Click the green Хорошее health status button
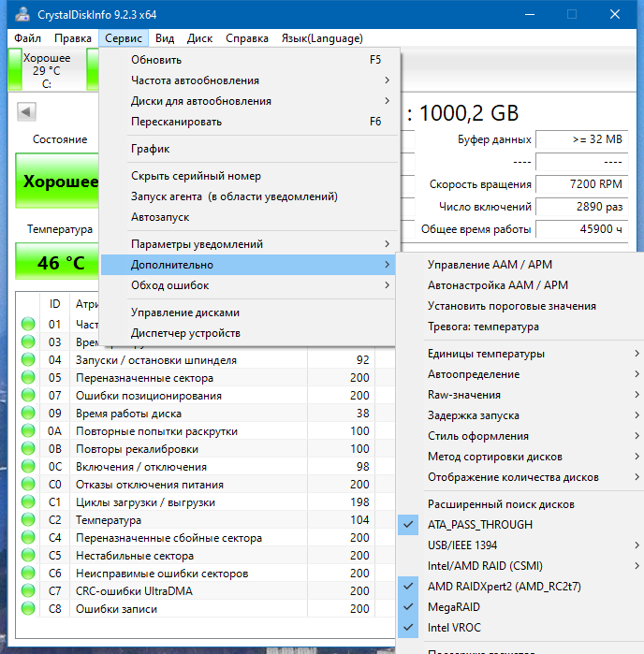The width and height of the screenshot is (644, 654). (x=57, y=181)
